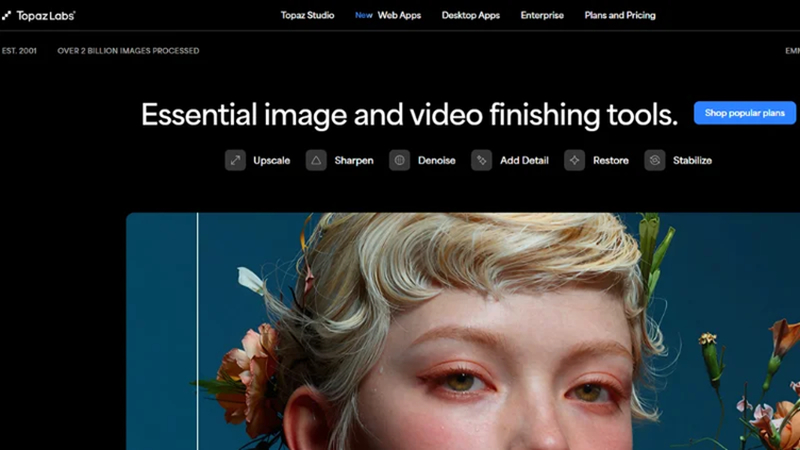The width and height of the screenshot is (800, 450).
Task: Click the Stabilize label
Action: click(692, 161)
